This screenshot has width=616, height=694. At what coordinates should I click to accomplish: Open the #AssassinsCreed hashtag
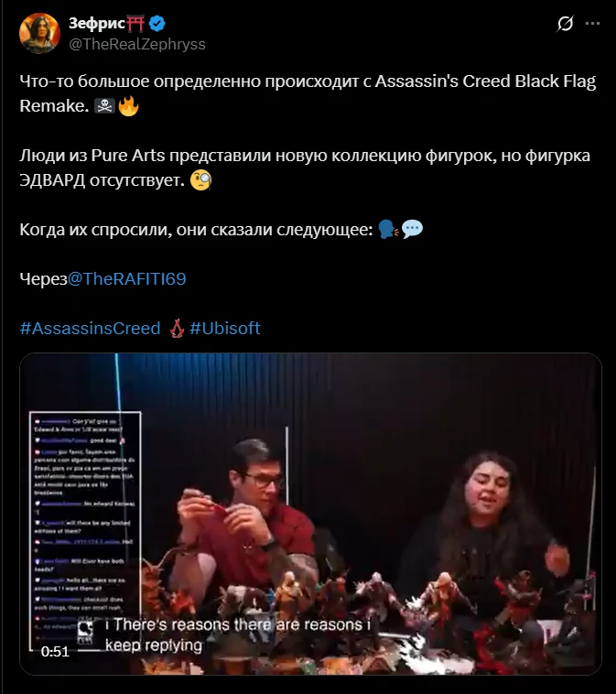[90, 329]
